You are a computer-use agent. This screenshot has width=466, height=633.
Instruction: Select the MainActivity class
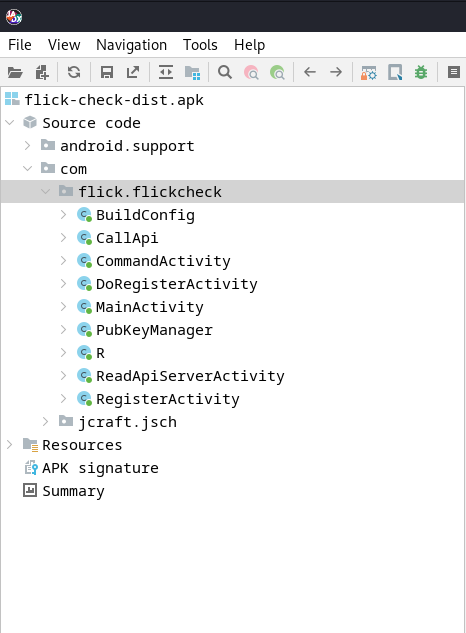pos(149,307)
